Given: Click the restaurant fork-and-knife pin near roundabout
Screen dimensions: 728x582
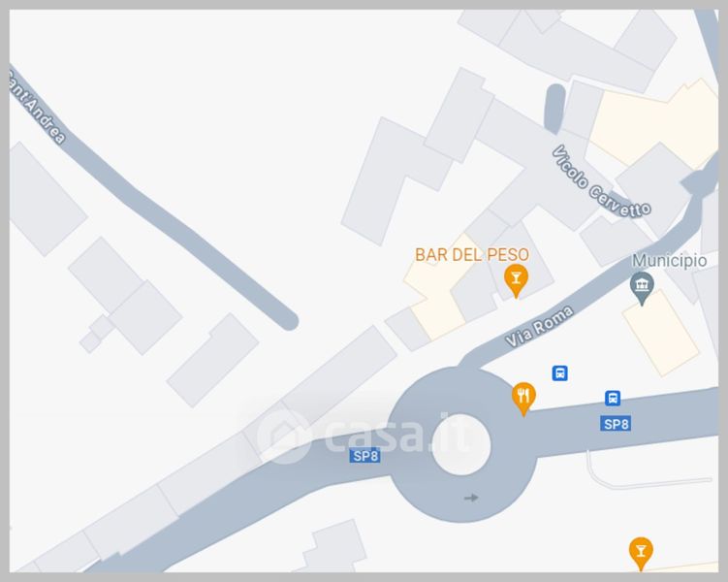Looking at the screenshot, I should pyautogui.click(x=523, y=399).
